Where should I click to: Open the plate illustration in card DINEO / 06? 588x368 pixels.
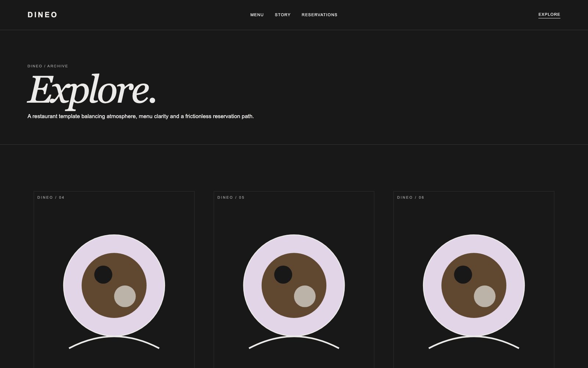[x=474, y=291]
